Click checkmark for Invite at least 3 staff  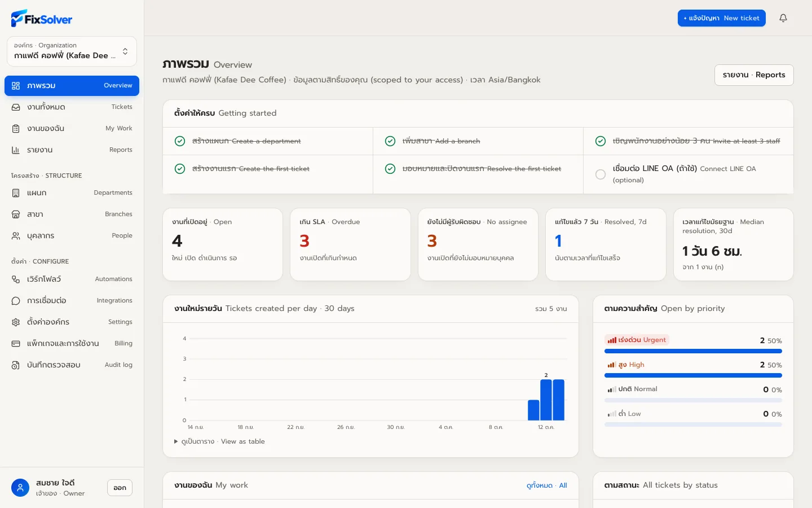[x=601, y=141]
